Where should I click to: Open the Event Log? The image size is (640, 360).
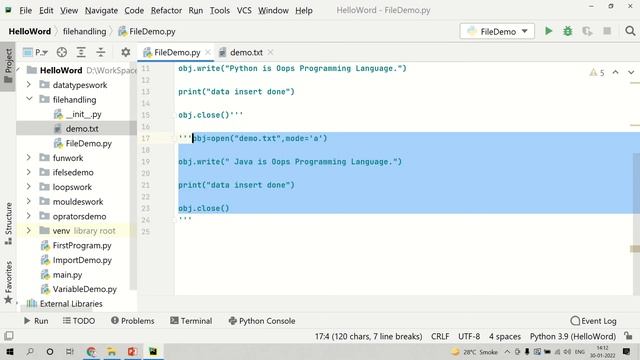tap(593, 321)
